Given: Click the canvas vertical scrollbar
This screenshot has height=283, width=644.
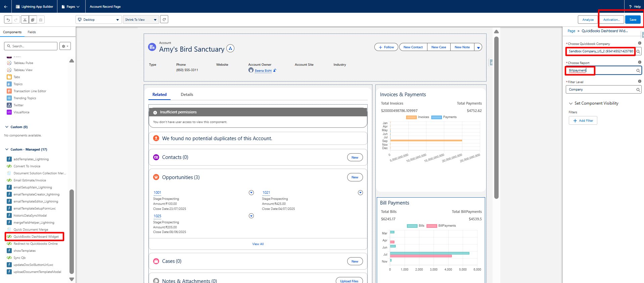Looking at the screenshot, I should coord(496,117).
